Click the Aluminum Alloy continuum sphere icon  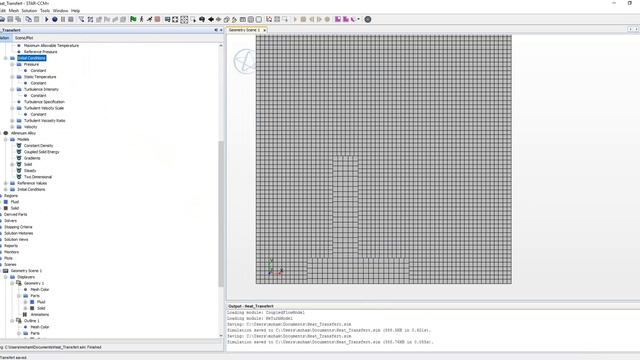[x=6, y=133]
